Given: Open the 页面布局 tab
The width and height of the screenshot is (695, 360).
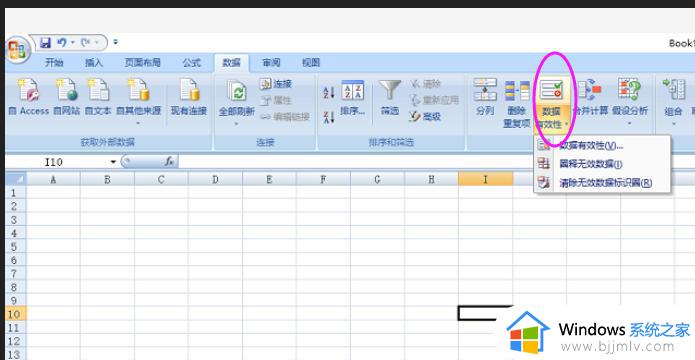Looking at the screenshot, I should pos(142,63).
